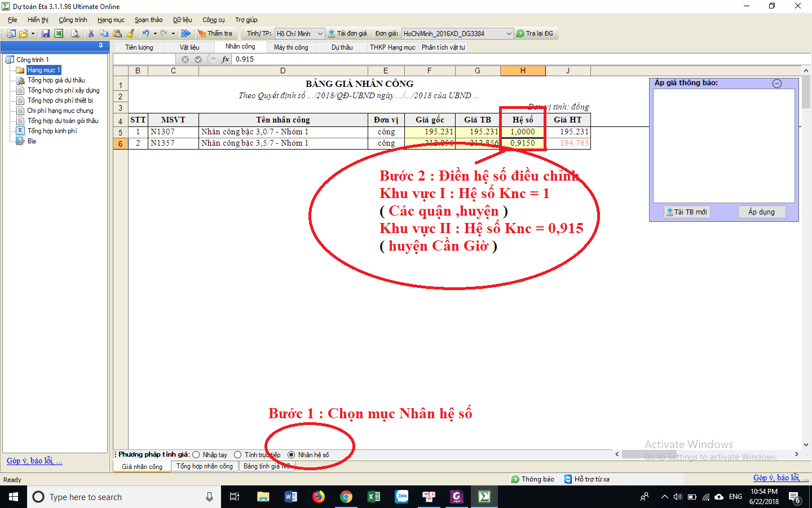Click the 'Áp dụng' button
This screenshot has width=812, height=508.
(x=761, y=212)
